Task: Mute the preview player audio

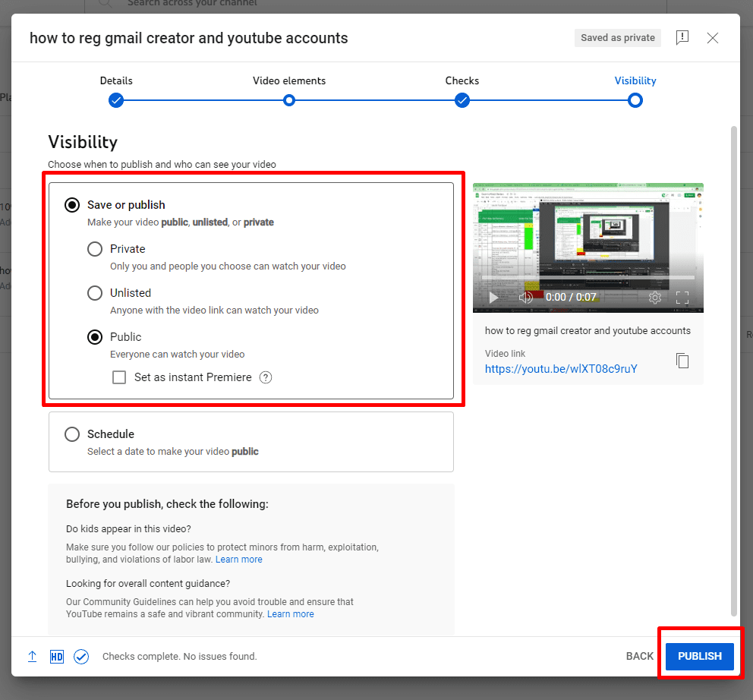Action: click(x=525, y=298)
